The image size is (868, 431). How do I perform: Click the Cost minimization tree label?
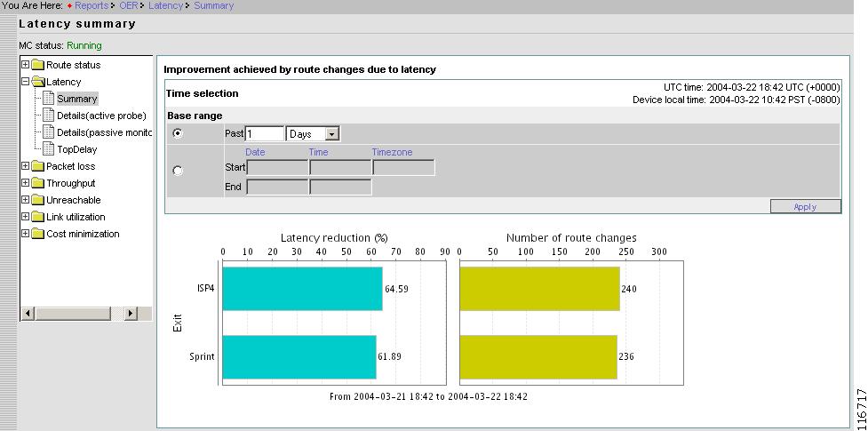tap(83, 234)
